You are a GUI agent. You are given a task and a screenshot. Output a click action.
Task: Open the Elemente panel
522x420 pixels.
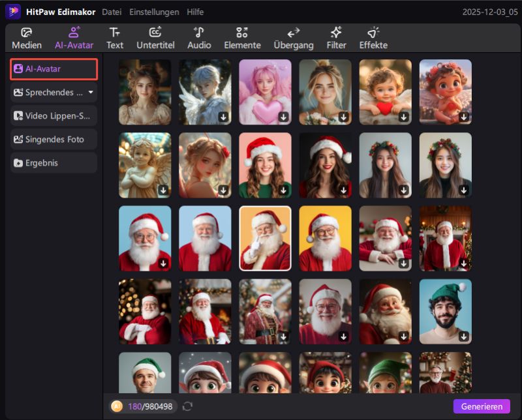coord(242,37)
